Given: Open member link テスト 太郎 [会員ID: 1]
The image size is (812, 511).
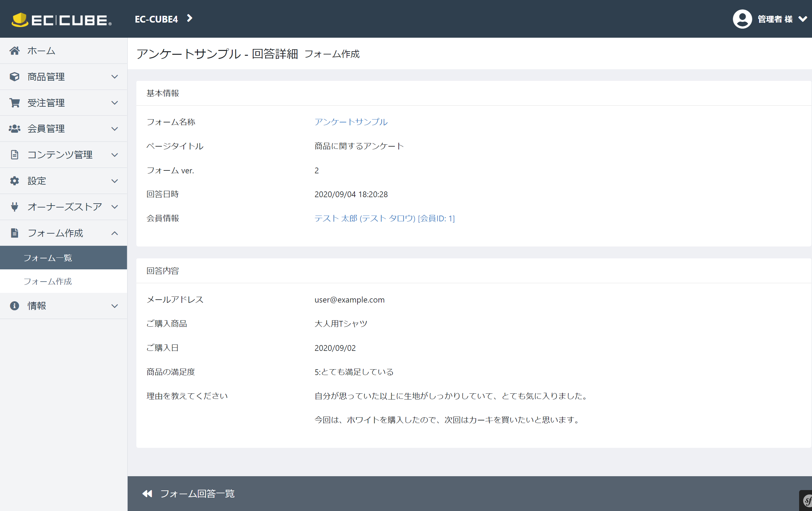Looking at the screenshot, I should pos(385,218).
